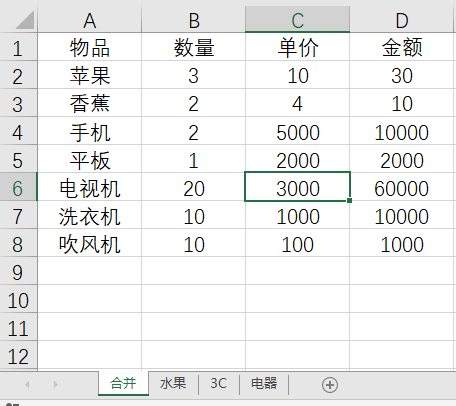The width and height of the screenshot is (456, 406).
Task: Select the 手机 cell
Action: tap(90, 131)
